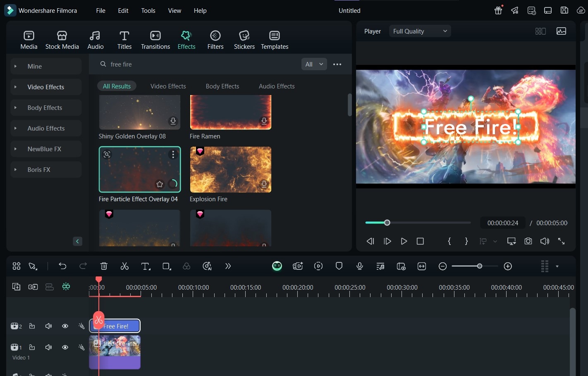588x376 pixels.
Task: Expand the NewBlue FX category
Action: point(46,149)
